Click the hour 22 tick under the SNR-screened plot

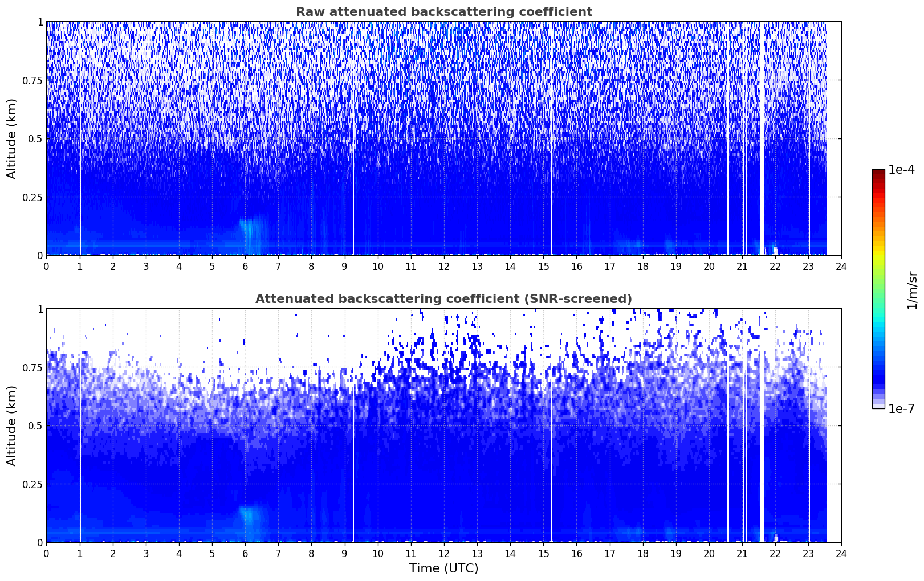tap(775, 553)
